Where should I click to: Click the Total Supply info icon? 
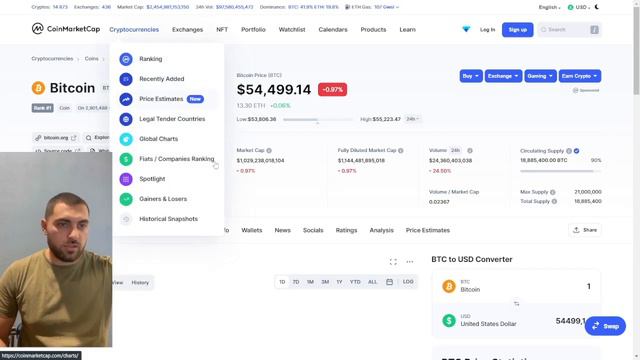pyautogui.click(x=554, y=202)
